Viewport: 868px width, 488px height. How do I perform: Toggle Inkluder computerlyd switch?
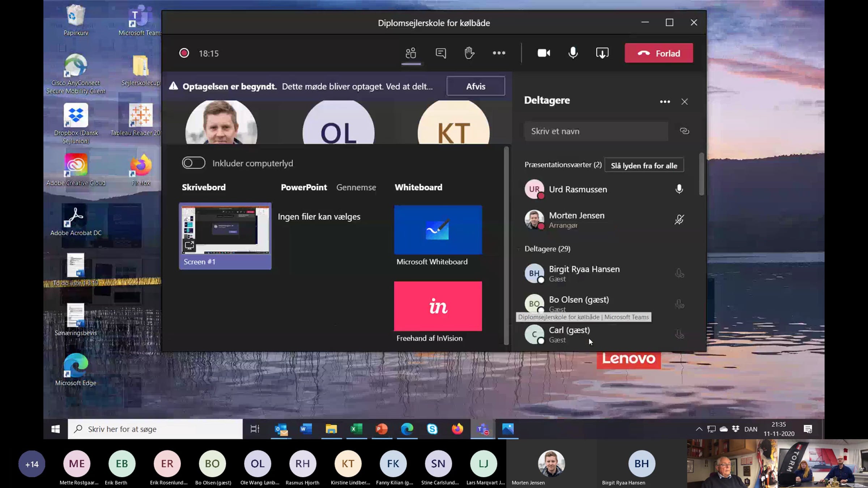[x=193, y=163]
